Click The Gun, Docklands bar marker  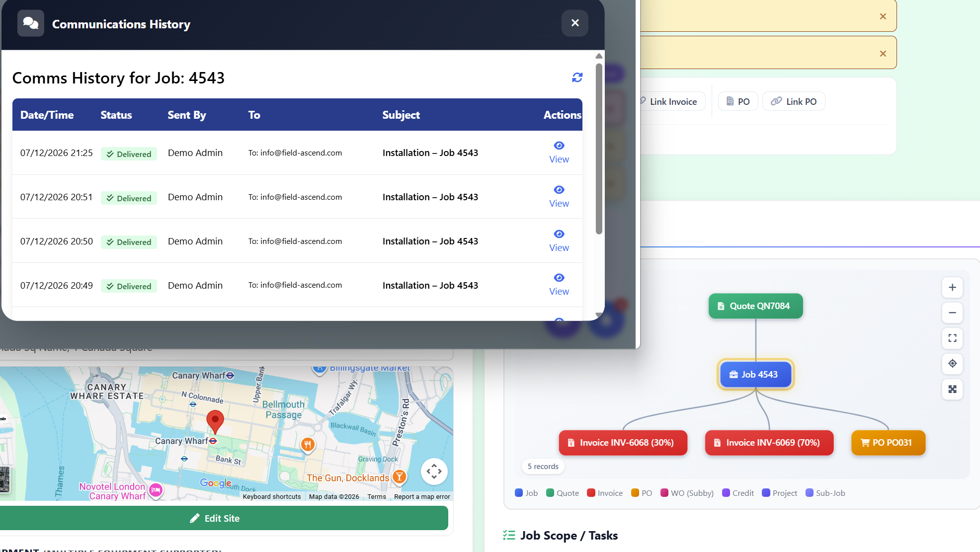pyautogui.click(x=399, y=477)
